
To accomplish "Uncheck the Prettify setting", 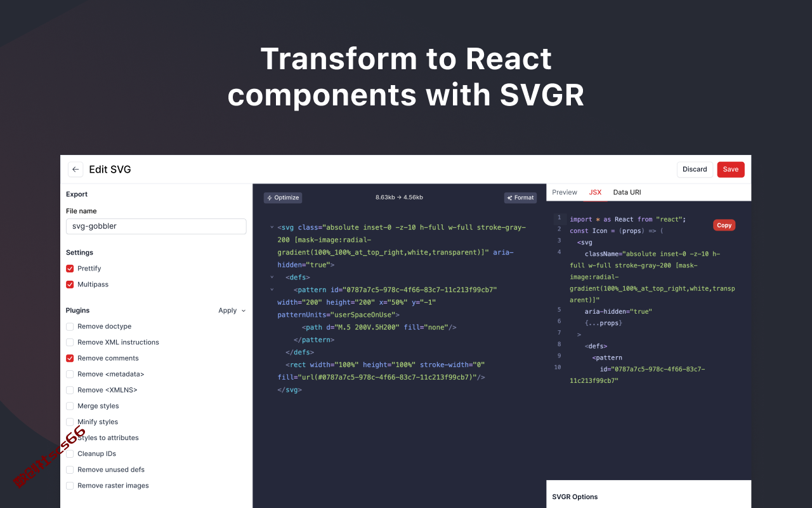I will tap(70, 269).
